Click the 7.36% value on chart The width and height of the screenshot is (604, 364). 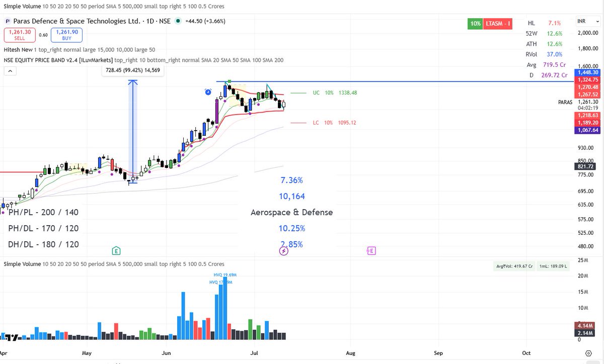click(x=292, y=180)
